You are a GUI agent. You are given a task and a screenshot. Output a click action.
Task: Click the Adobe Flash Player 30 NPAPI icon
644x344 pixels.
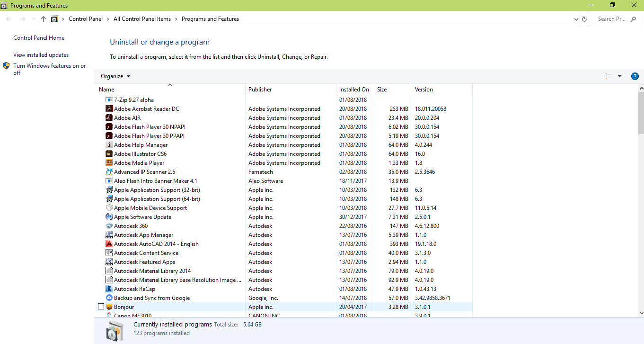pos(108,127)
